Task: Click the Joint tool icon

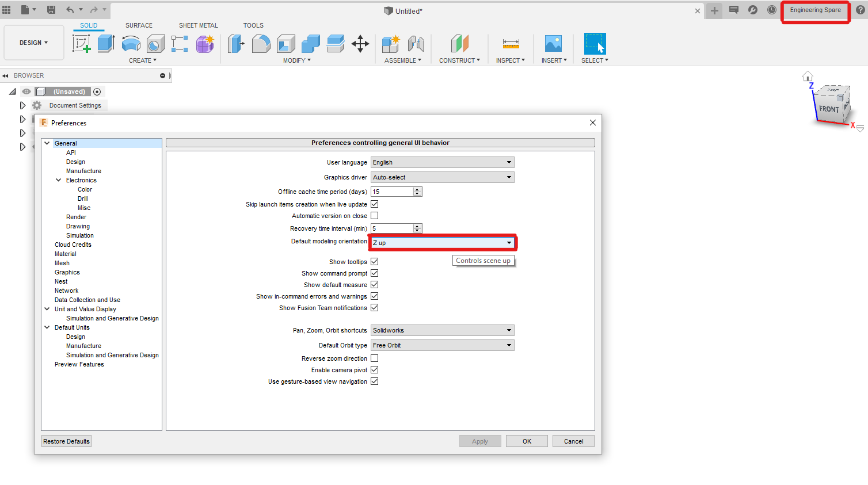Action: (x=416, y=44)
